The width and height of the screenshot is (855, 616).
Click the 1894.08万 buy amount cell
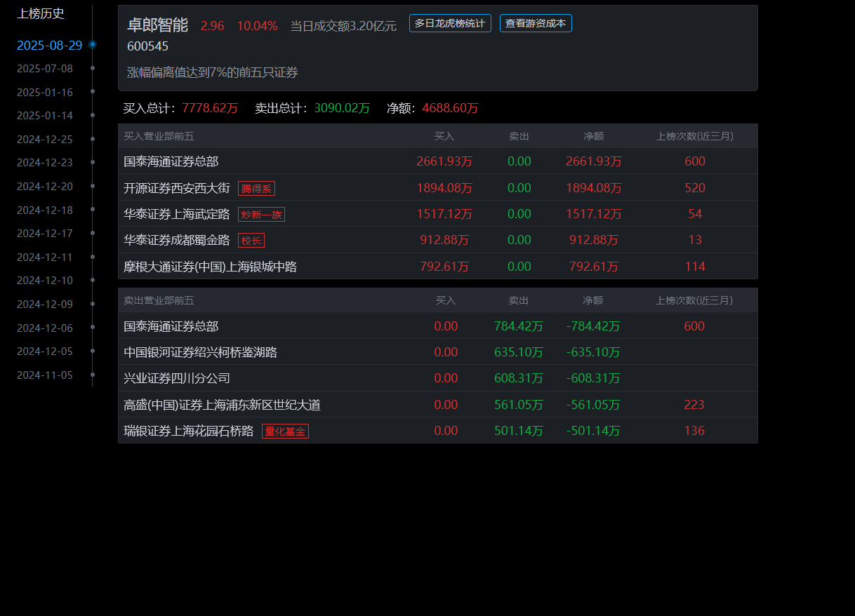444,188
